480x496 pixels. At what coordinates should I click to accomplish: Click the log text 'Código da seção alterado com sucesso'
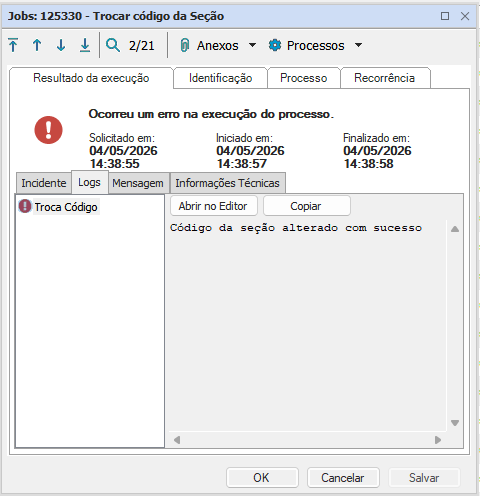click(296, 228)
